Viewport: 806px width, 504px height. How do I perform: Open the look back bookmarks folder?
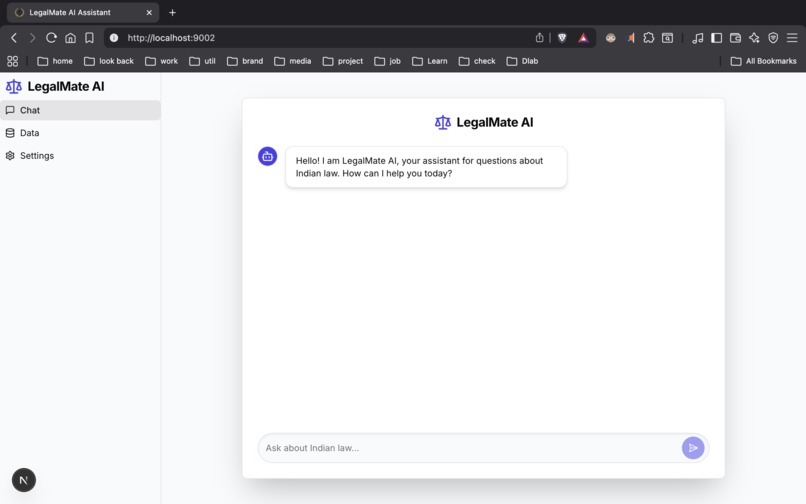pyautogui.click(x=109, y=61)
